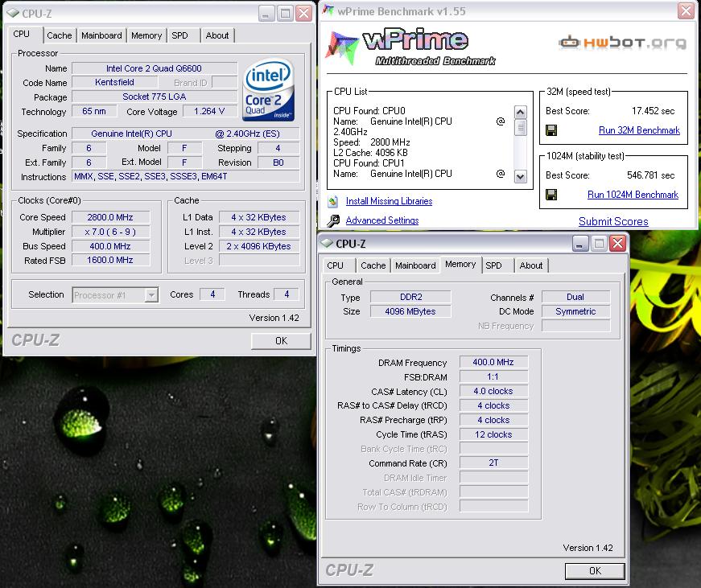Run the 1024M Benchmark

[633, 195]
